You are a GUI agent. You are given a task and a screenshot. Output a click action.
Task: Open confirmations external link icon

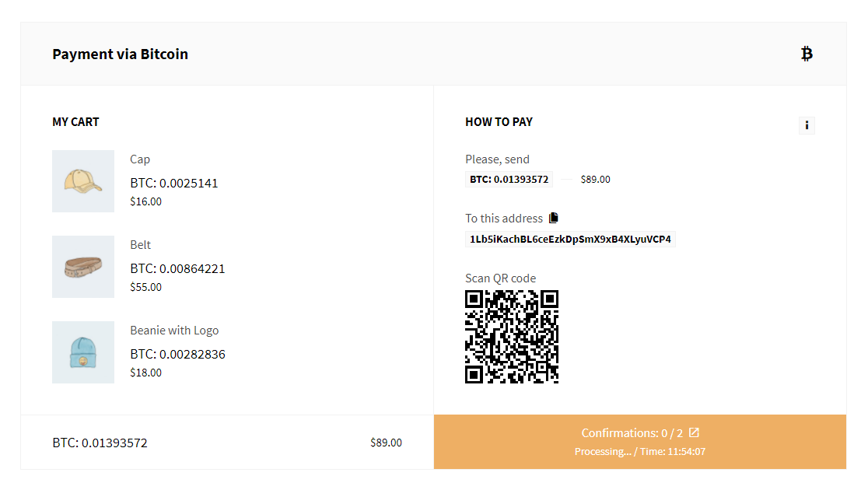(x=694, y=432)
